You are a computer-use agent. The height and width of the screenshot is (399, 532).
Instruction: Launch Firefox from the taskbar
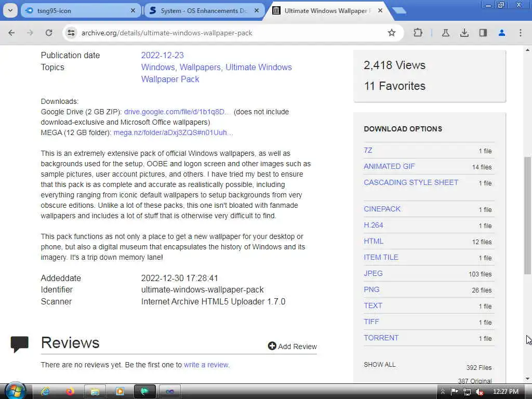click(x=70, y=392)
